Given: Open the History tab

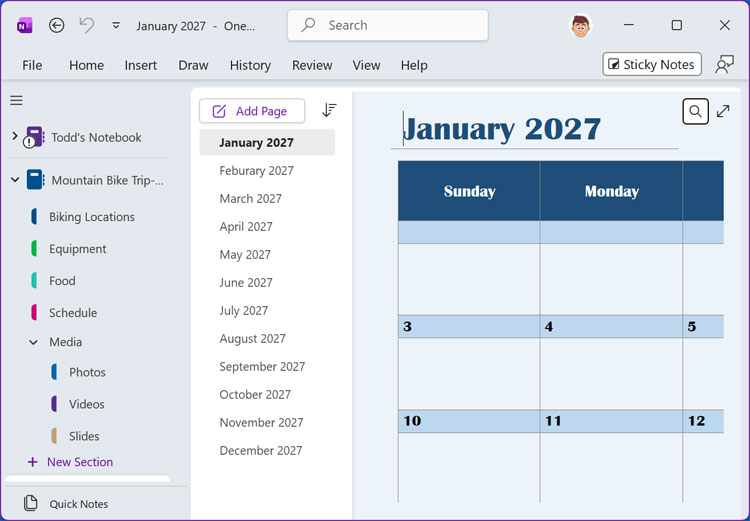Looking at the screenshot, I should pos(250,65).
